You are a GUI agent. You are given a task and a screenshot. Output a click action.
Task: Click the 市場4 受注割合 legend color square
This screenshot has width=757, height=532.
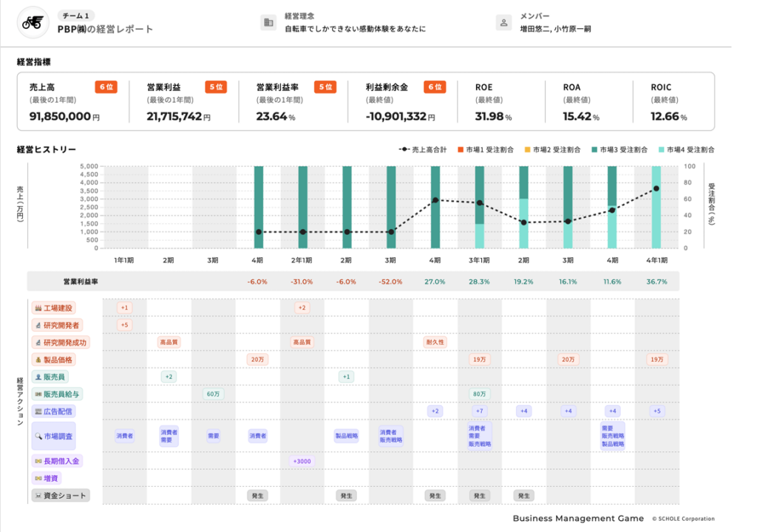(x=661, y=149)
